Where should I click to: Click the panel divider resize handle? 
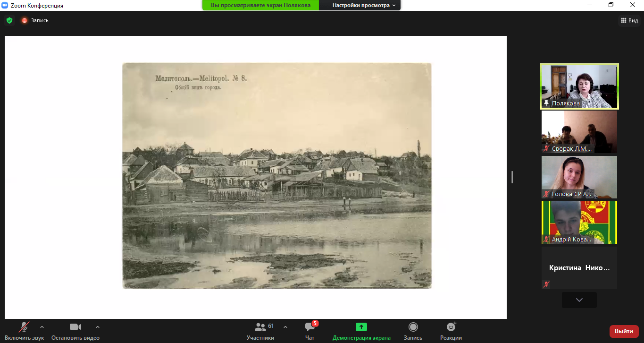pyautogui.click(x=511, y=177)
